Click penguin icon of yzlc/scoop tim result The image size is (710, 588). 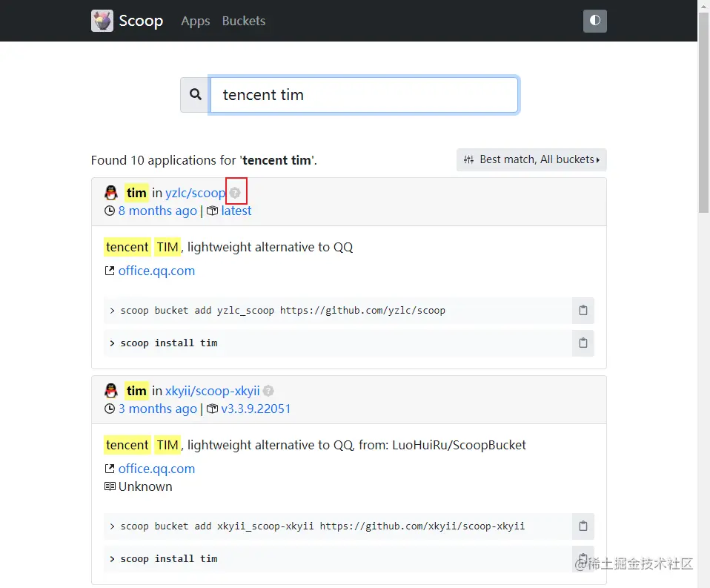[x=111, y=193]
